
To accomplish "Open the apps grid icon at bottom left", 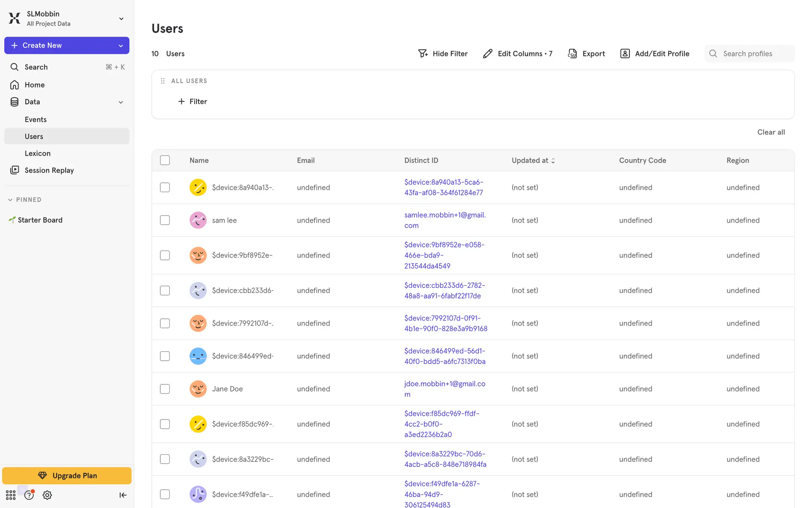I will coord(11,495).
